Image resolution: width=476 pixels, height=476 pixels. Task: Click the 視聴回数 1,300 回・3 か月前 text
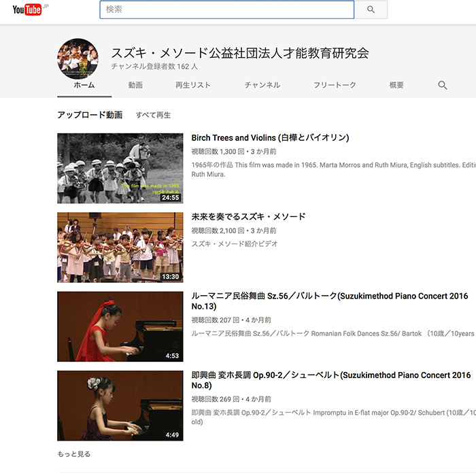234,152
